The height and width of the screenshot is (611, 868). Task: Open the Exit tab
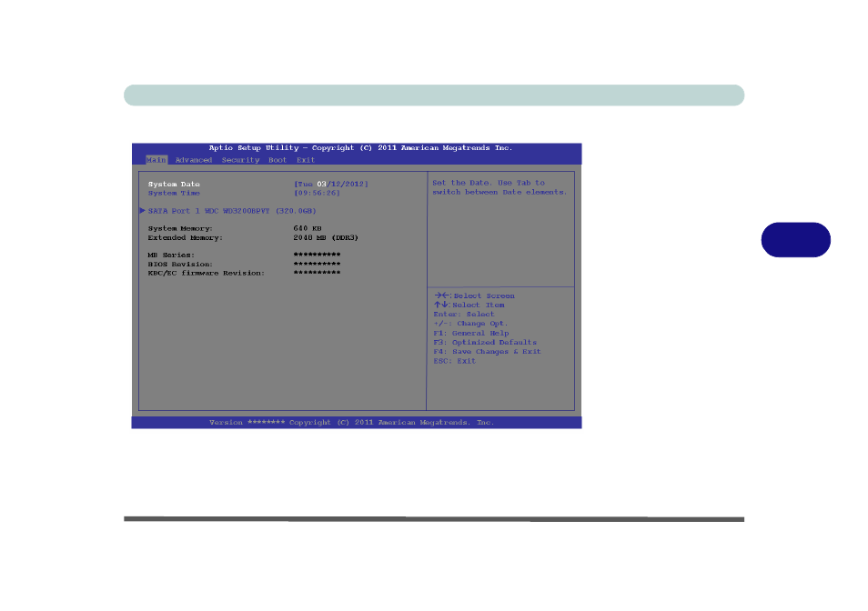click(306, 160)
